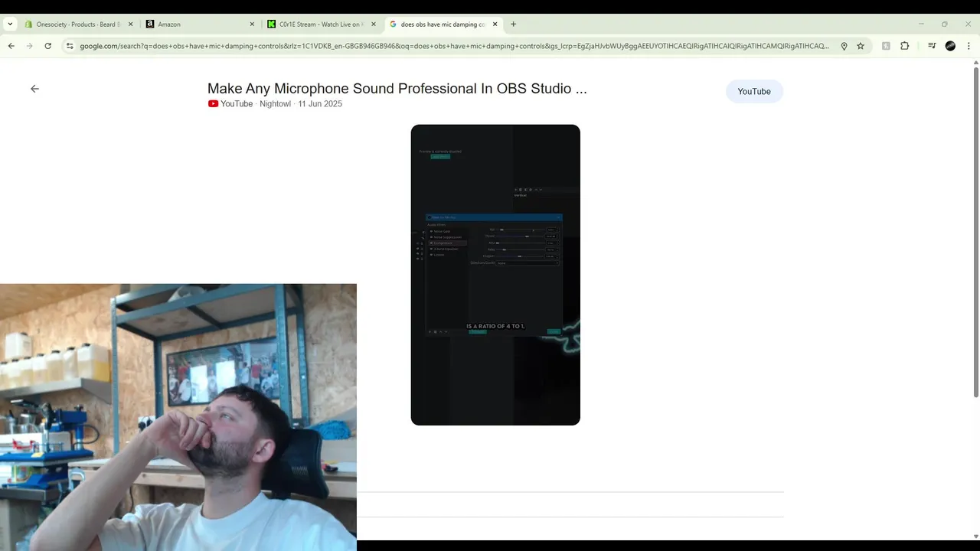
Task: Go forward in browser history
Action: tap(29, 46)
